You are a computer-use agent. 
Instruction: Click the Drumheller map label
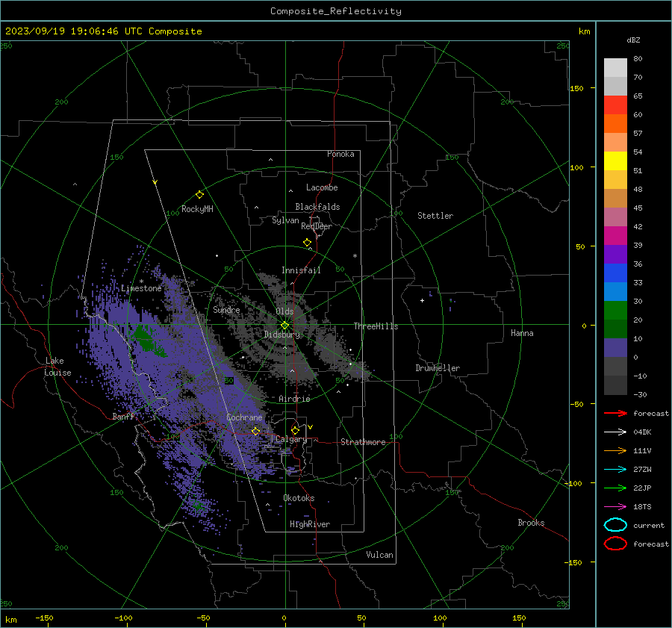pyautogui.click(x=438, y=368)
